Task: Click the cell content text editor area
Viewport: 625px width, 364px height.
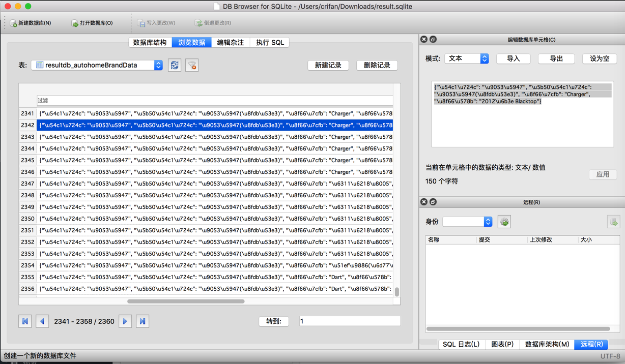Action: tap(523, 114)
